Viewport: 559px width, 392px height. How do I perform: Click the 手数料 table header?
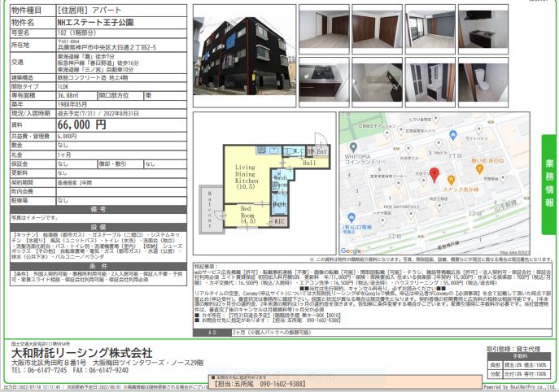[x=518, y=356]
